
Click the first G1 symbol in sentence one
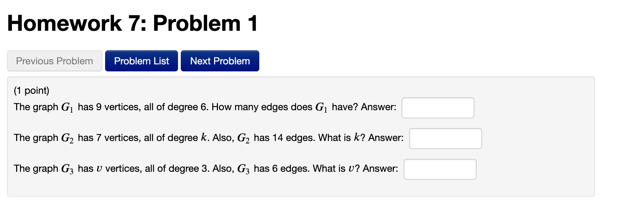[x=67, y=107]
